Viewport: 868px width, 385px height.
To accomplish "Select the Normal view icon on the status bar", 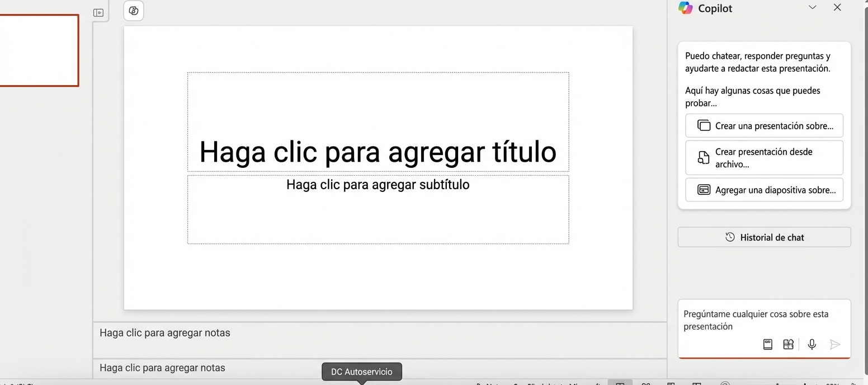I will [620, 383].
